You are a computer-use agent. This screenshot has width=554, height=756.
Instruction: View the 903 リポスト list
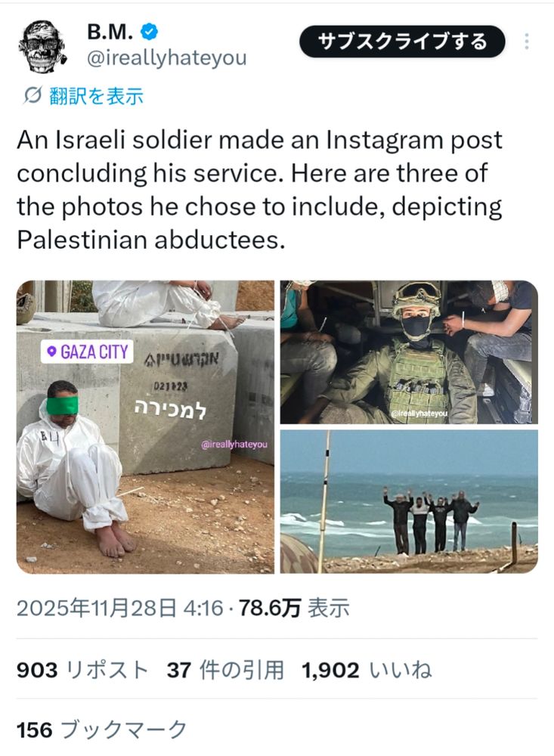click(x=82, y=670)
